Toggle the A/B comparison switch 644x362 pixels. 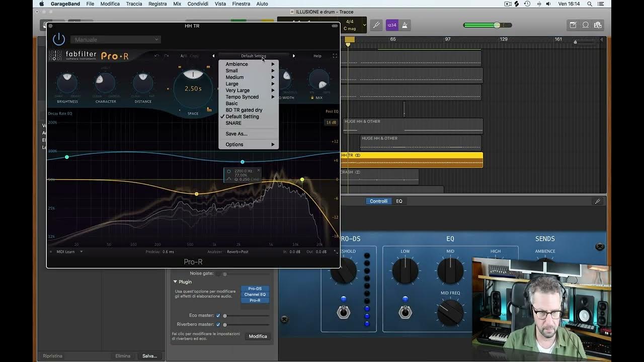pos(183,56)
